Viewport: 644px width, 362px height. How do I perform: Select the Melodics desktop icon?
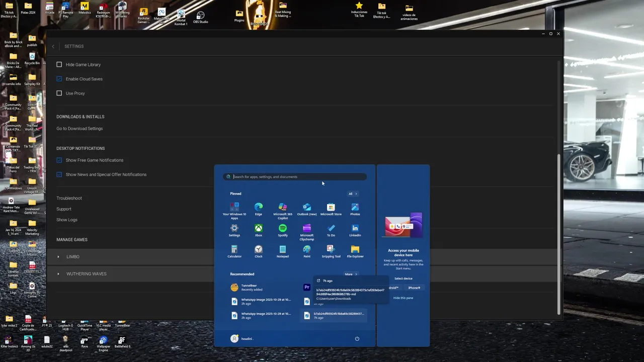point(85,9)
